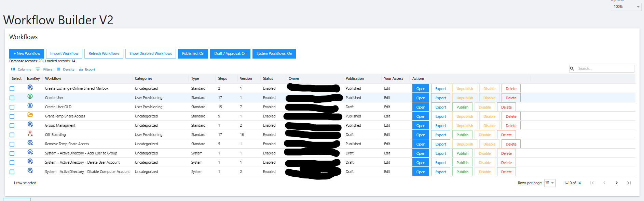Screen dimensions: 644x201
Task: Delete the Remove Temp Share Access workflow
Action: point(511,144)
